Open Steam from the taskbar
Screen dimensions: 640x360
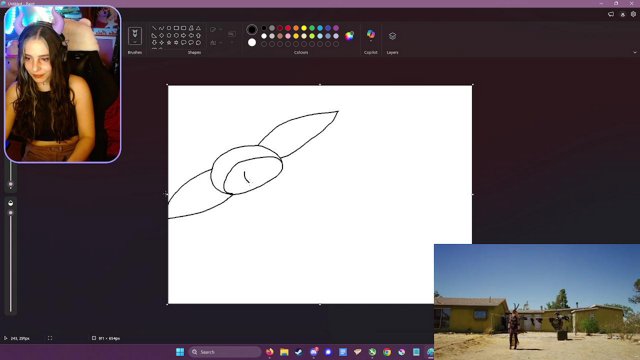pos(299,352)
